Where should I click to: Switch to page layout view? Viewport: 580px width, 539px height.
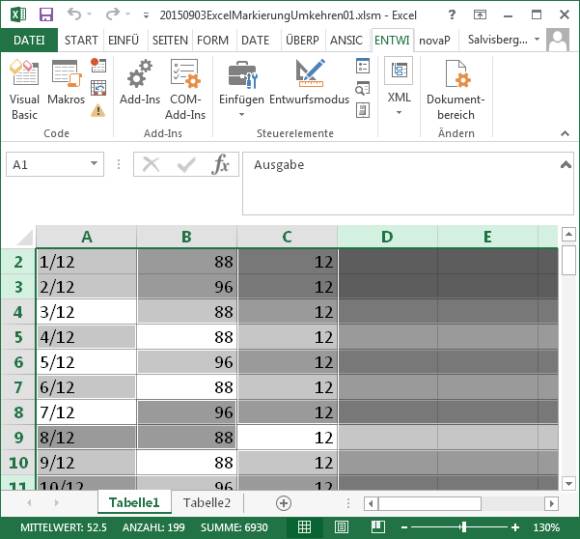click(341, 527)
